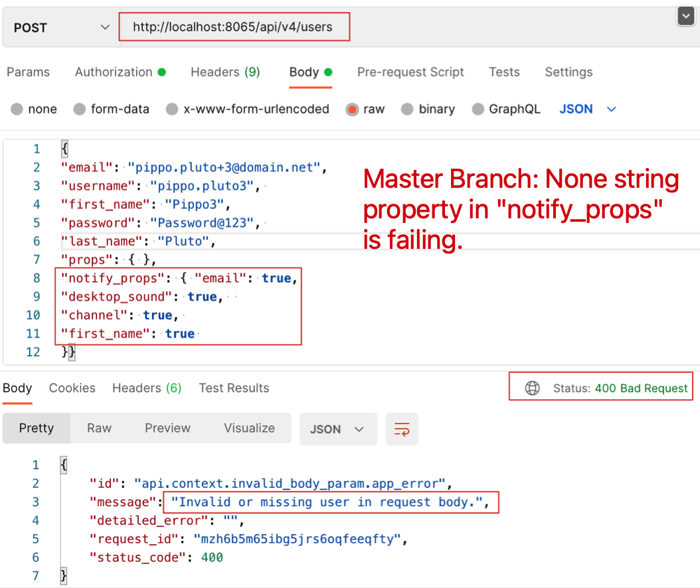Open the response JSON format dropdown
700x588 pixels.
[338, 429]
